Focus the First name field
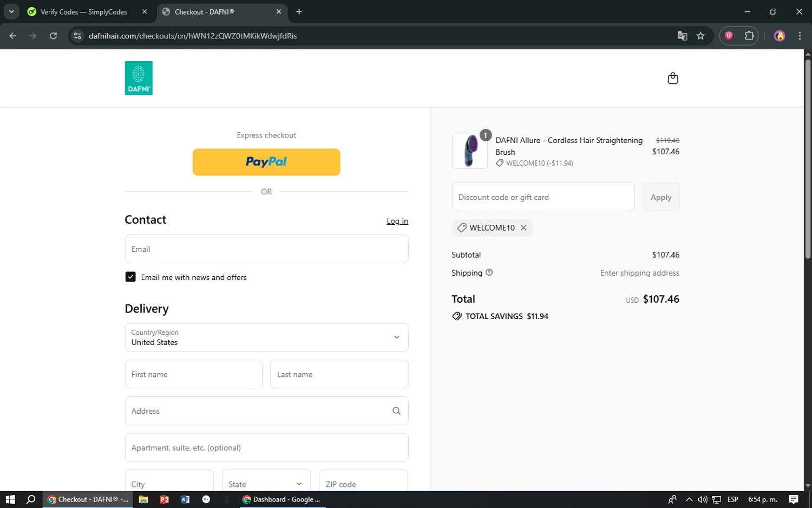The width and height of the screenshot is (812, 508). pyautogui.click(x=193, y=374)
